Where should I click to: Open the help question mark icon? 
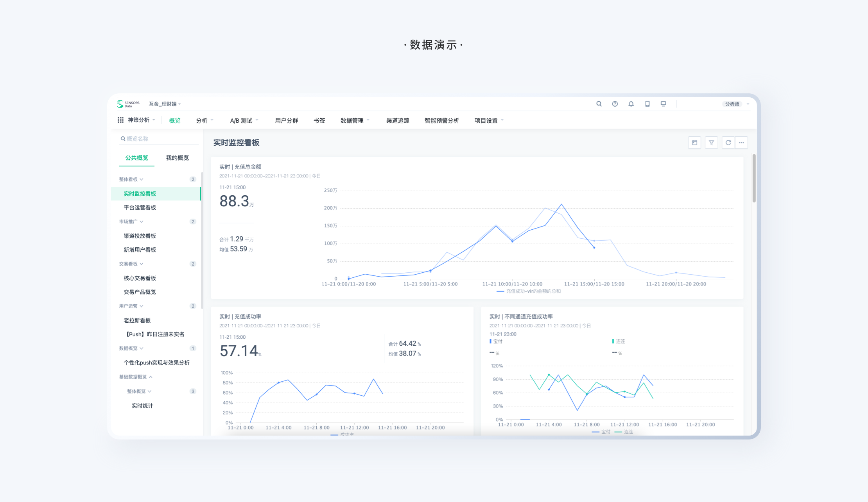click(x=615, y=104)
